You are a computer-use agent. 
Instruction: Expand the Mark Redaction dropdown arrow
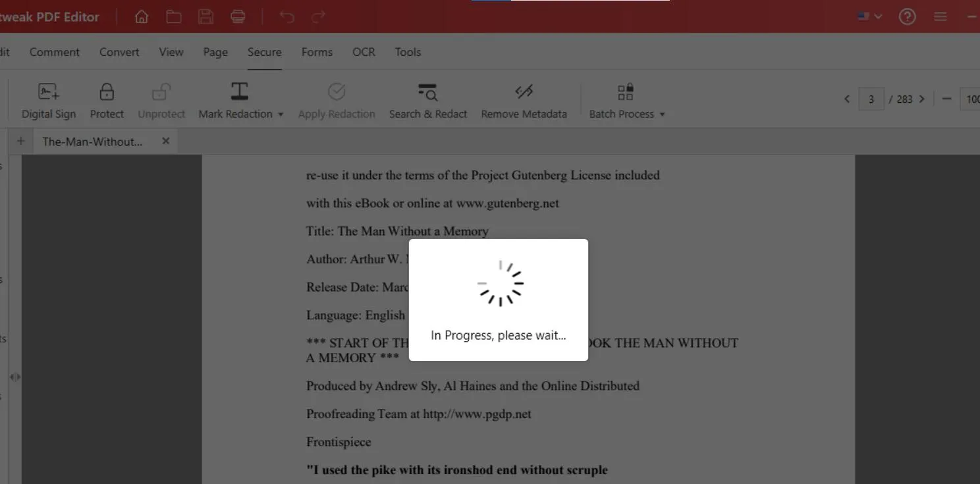(x=281, y=115)
